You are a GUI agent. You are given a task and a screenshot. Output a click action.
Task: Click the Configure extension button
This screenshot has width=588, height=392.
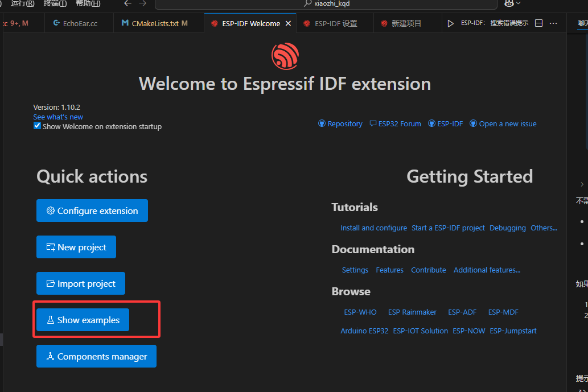pyautogui.click(x=92, y=211)
